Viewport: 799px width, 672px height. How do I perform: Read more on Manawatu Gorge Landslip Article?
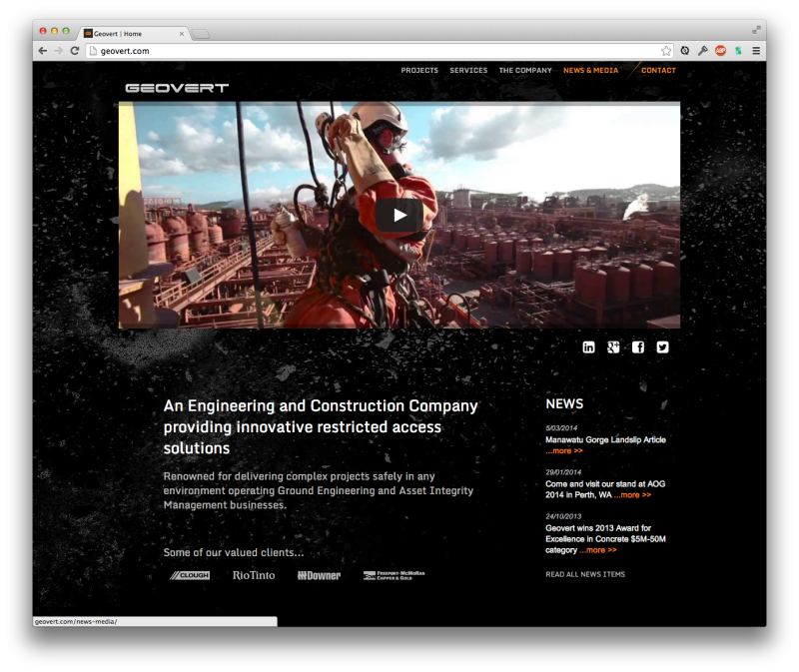click(565, 451)
